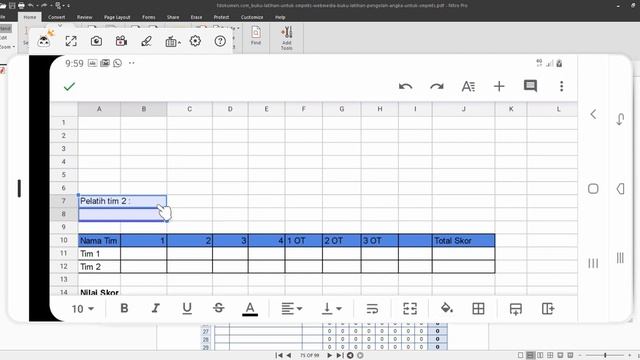Open the Protect ribbon tab

pos(221,17)
